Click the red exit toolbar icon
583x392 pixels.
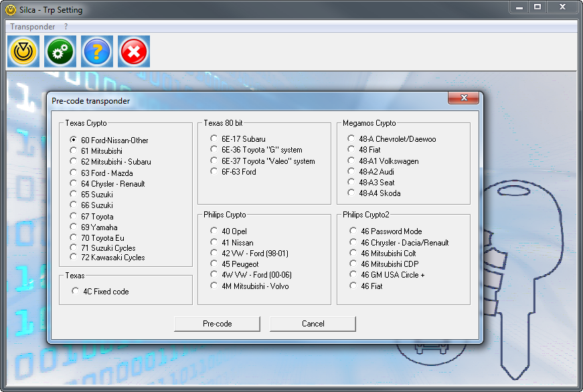point(133,51)
